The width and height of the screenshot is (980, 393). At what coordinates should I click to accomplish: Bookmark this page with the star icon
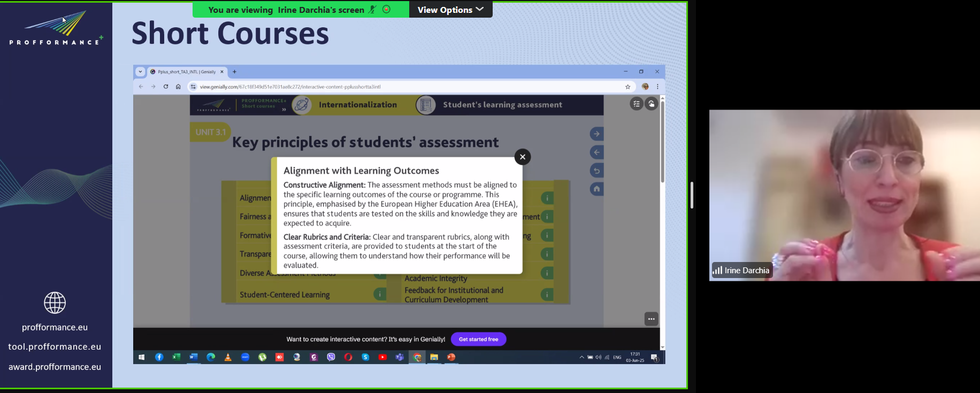(x=627, y=87)
